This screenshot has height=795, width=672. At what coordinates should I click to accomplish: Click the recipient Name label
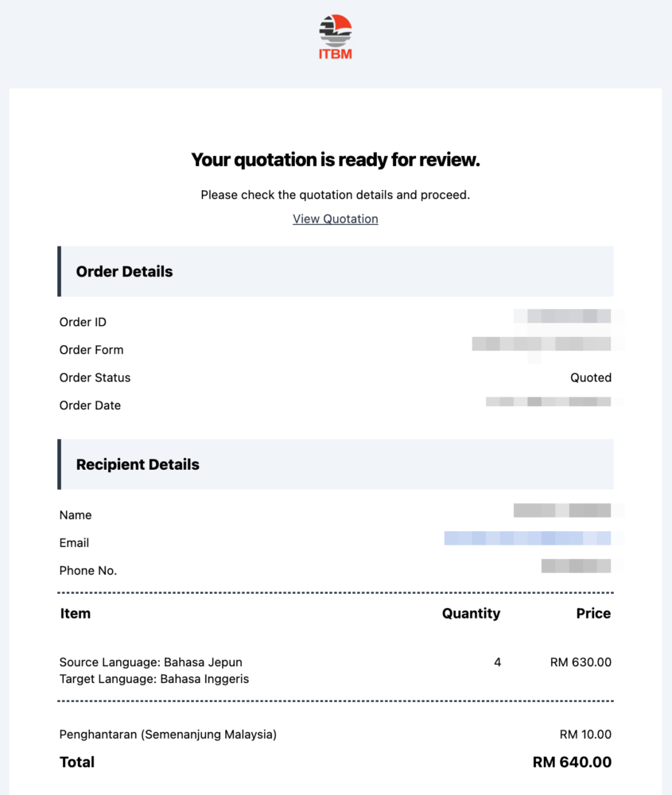[x=76, y=515]
